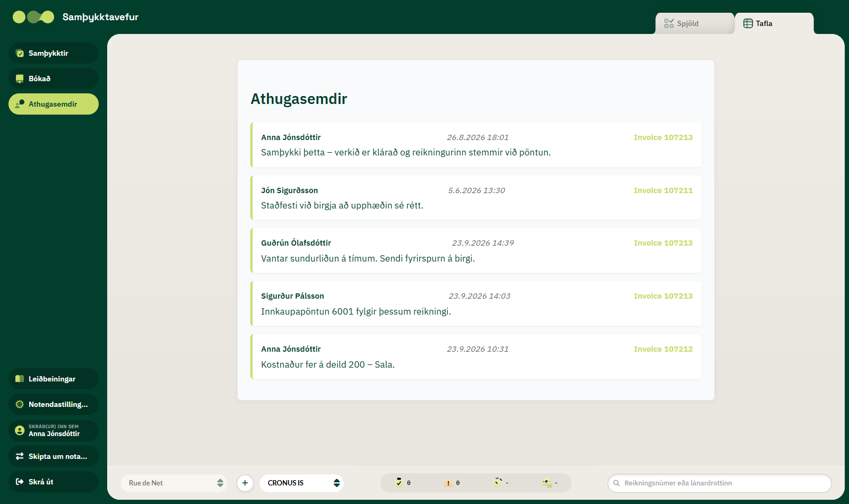Select the Athugasemdir sidebar item
Viewport: 849px width, 504px height.
pyautogui.click(x=54, y=104)
